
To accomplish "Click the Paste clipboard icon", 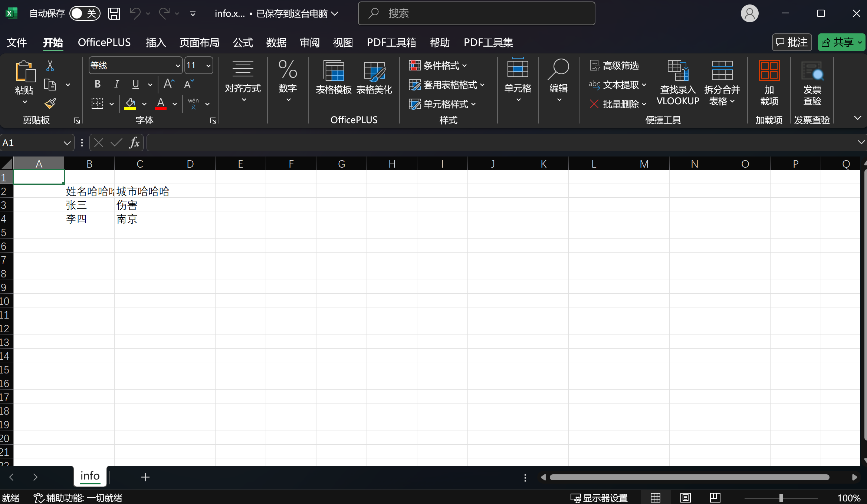I will [x=25, y=71].
